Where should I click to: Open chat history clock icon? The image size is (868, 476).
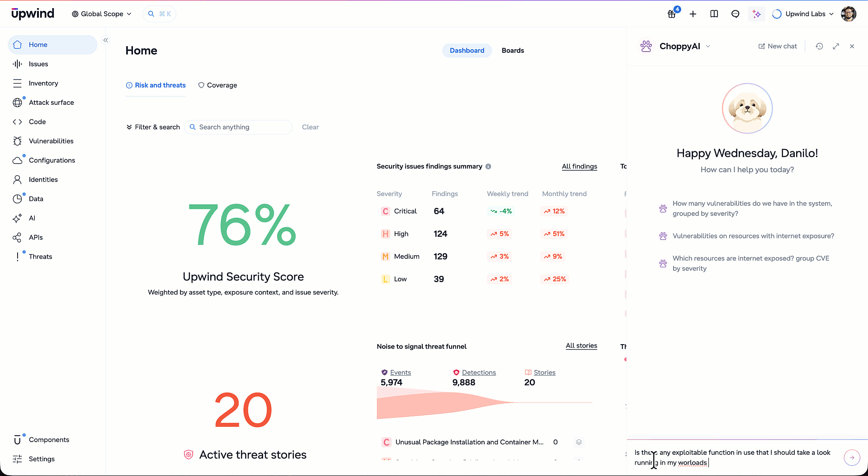[819, 46]
